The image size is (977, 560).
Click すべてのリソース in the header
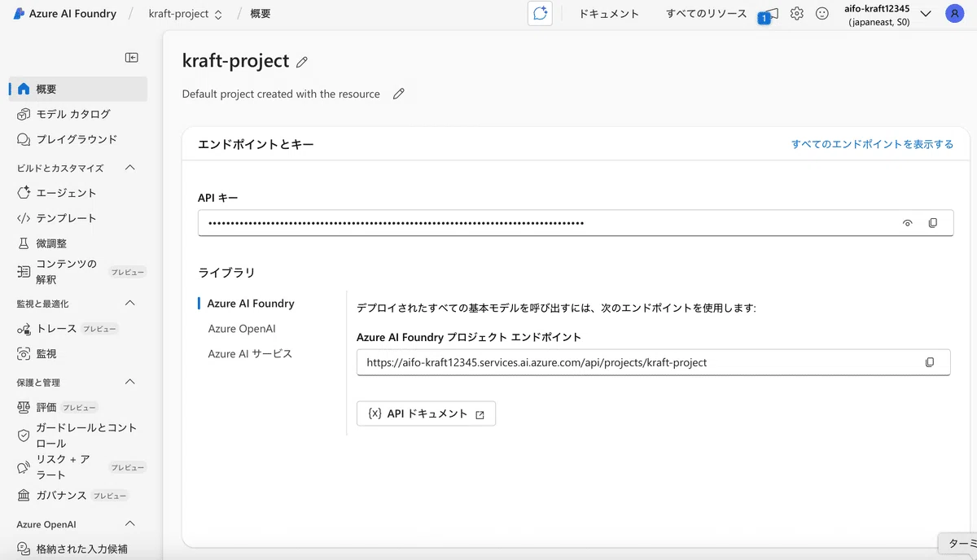point(706,14)
